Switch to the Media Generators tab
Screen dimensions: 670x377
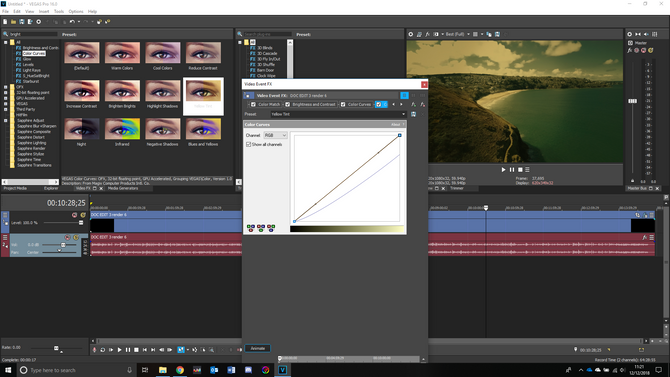[x=123, y=188]
